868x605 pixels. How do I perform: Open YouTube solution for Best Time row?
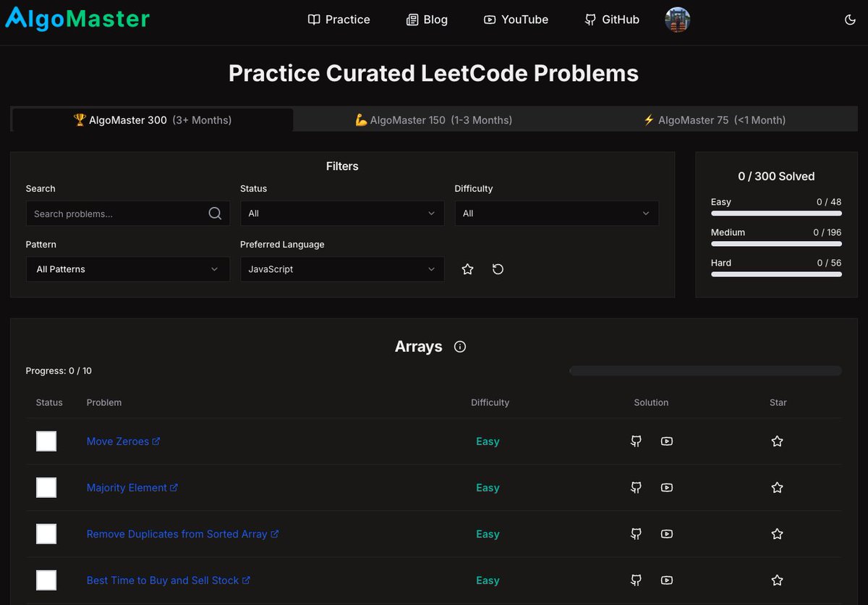[x=667, y=580]
